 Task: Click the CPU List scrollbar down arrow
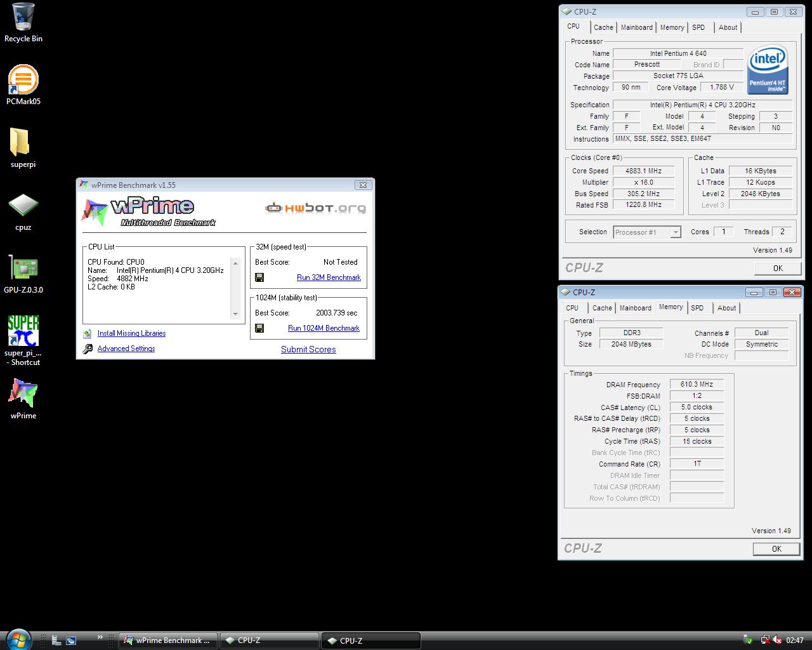click(x=235, y=314)
